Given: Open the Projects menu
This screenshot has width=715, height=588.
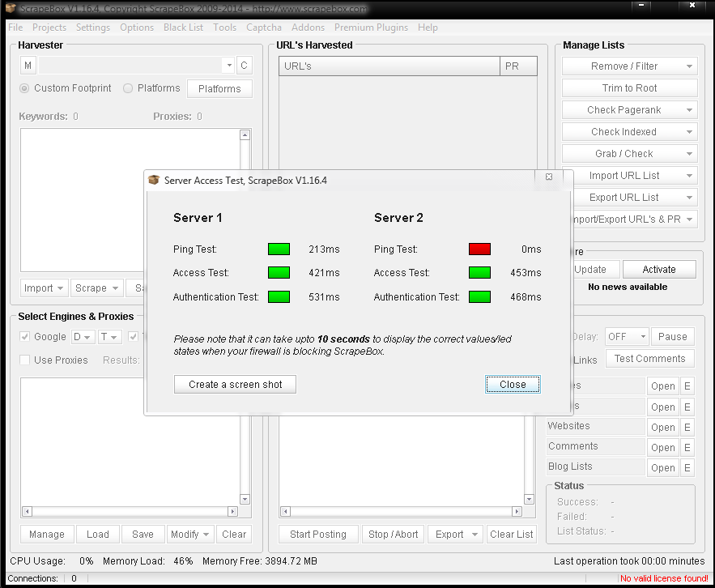Looking at the screenshot, I should click(49, 28).
